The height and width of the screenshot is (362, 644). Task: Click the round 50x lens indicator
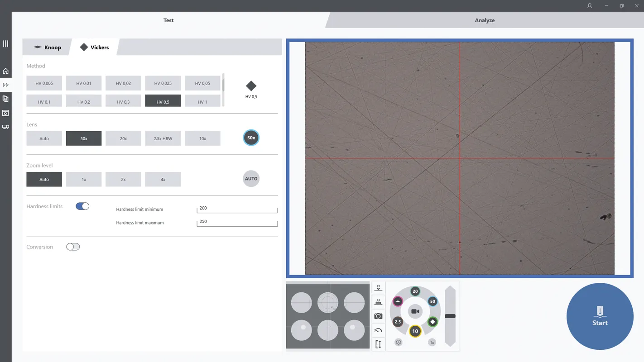251,138
